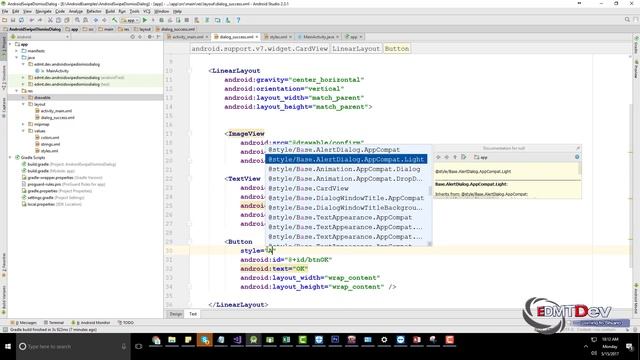Open the VCS menu

tap(147, 11)
